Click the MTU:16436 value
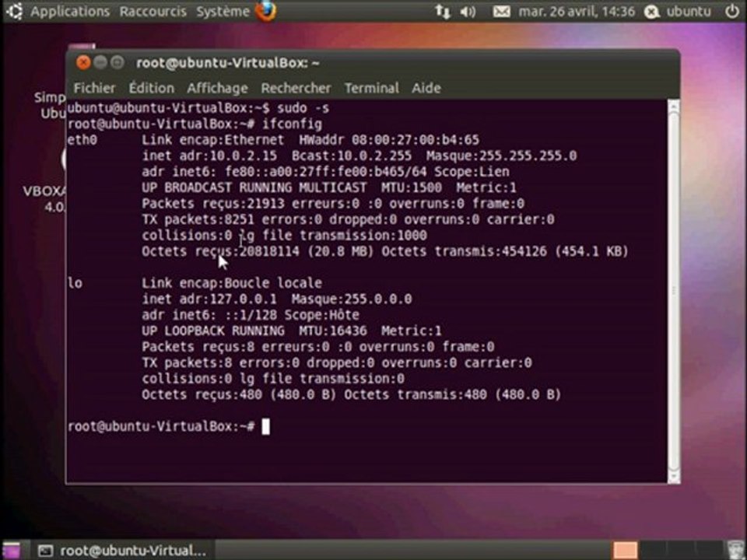The width and height of the screenshot is (747, 560). [x=333, y=331]
